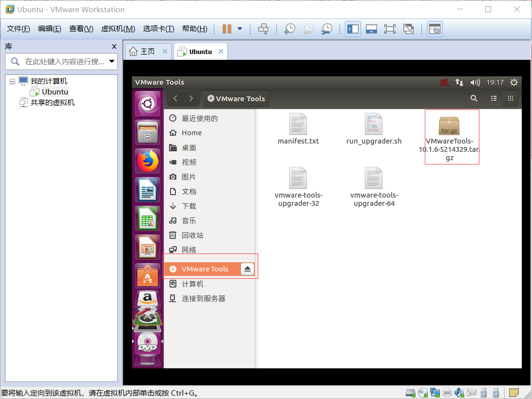Close the 主页 tab

click(165, 51)
